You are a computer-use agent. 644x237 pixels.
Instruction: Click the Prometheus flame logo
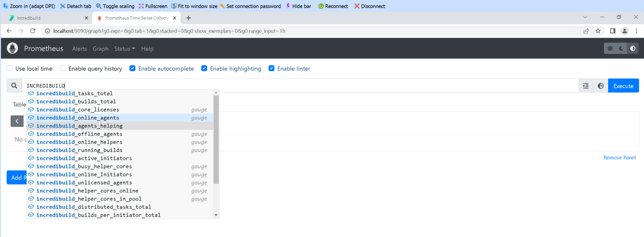pos(13,48)
